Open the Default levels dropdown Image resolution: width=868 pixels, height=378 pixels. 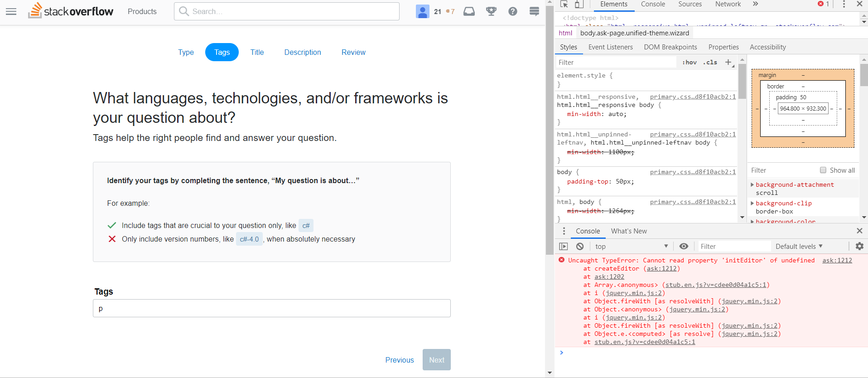[x=799, y=247]
